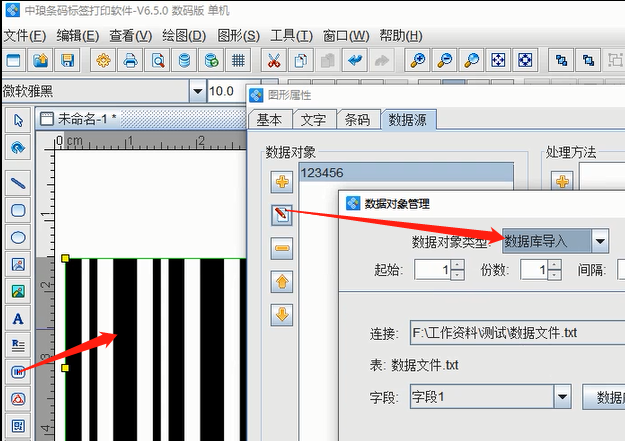Select the portrait image tool icon
The height and width of the screenshot is (441, 625).
click(18, 264)
